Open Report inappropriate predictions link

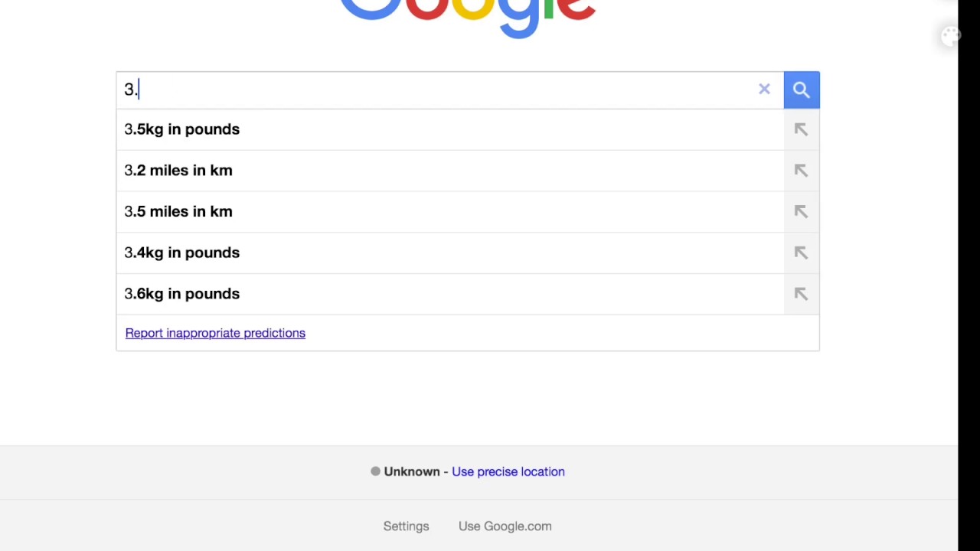[215, 333]
